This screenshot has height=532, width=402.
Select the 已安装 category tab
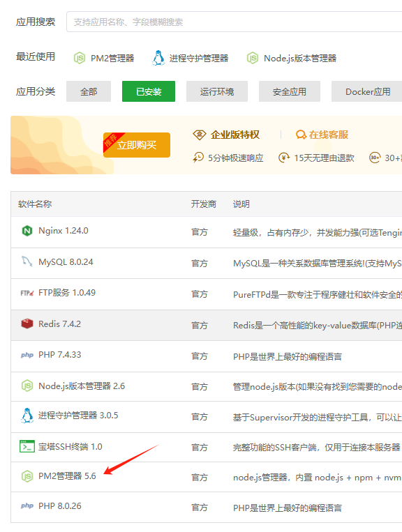pos(149,91)
